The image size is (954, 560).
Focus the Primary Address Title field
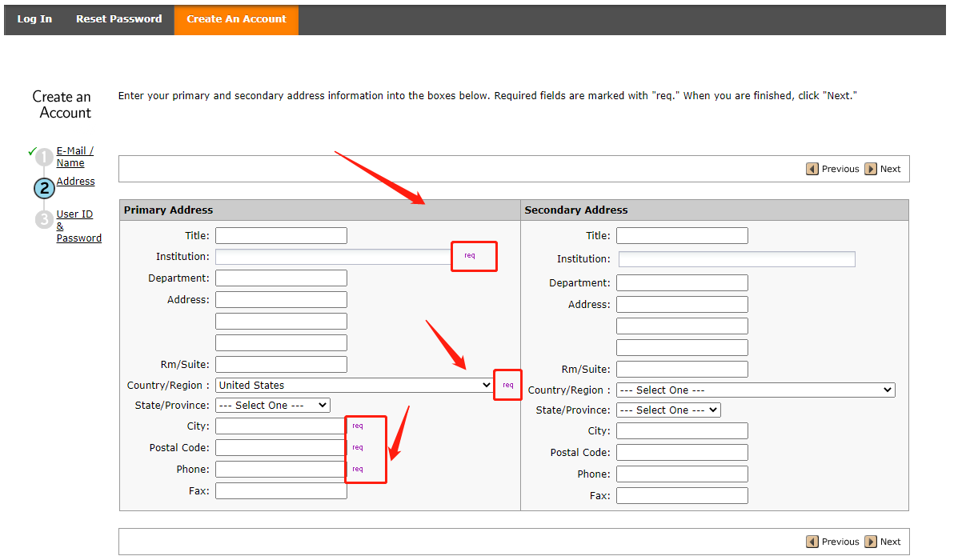point(281,236)
